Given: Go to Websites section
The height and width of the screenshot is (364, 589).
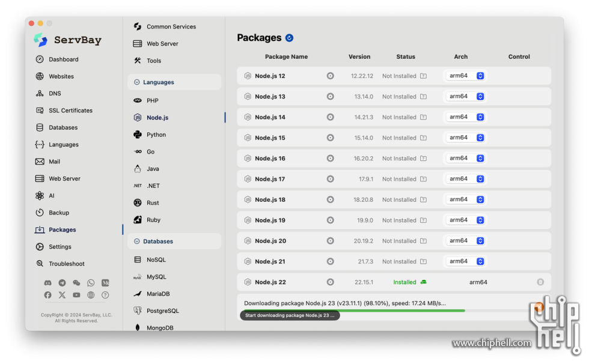Looking at the screenshot, I should click(x=55, y=76).
